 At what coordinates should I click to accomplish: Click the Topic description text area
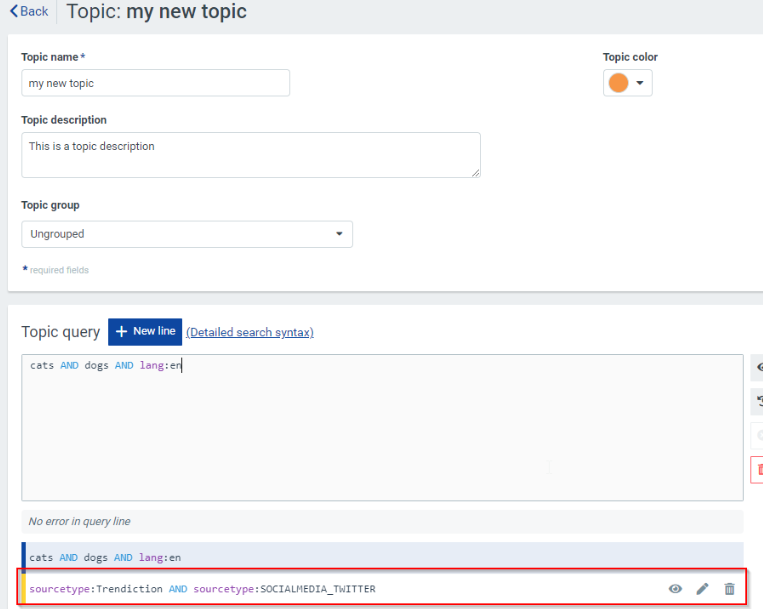[x=251, y=155]
